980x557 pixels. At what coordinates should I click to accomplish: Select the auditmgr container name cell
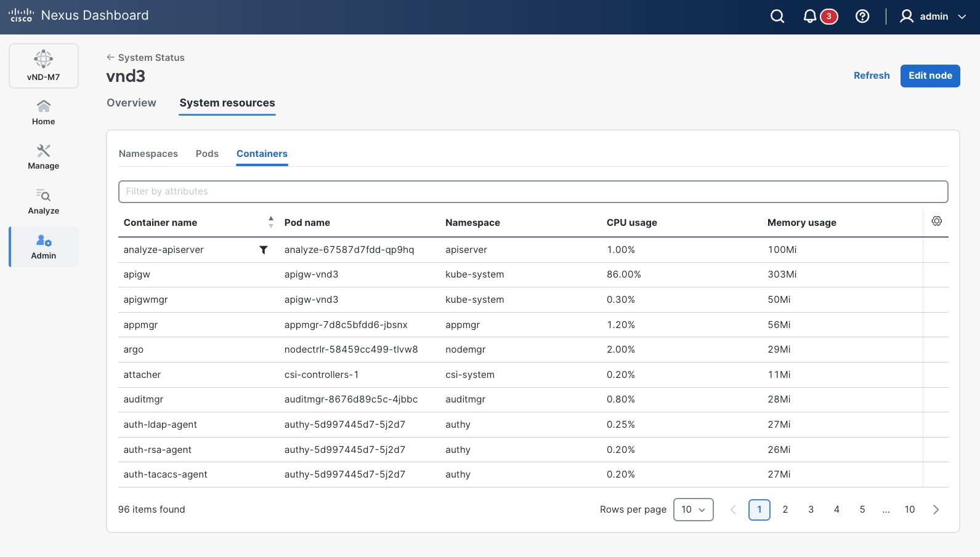(x=144, y=399)
